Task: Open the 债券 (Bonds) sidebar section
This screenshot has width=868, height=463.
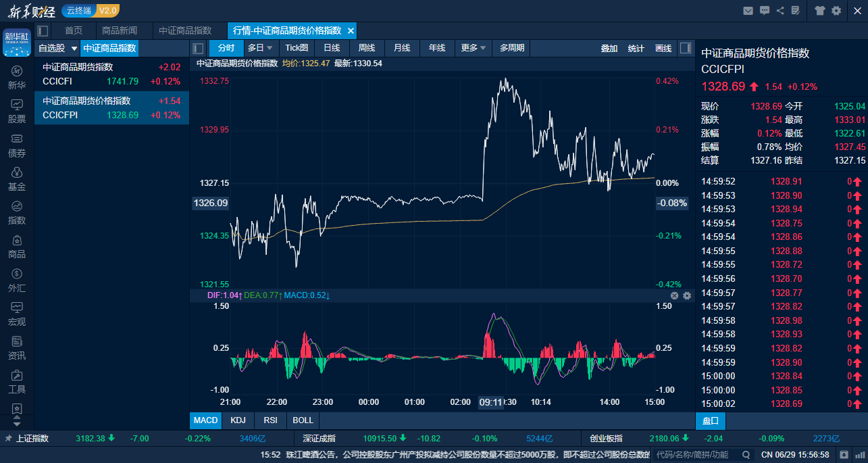Action: click(17, 145)
